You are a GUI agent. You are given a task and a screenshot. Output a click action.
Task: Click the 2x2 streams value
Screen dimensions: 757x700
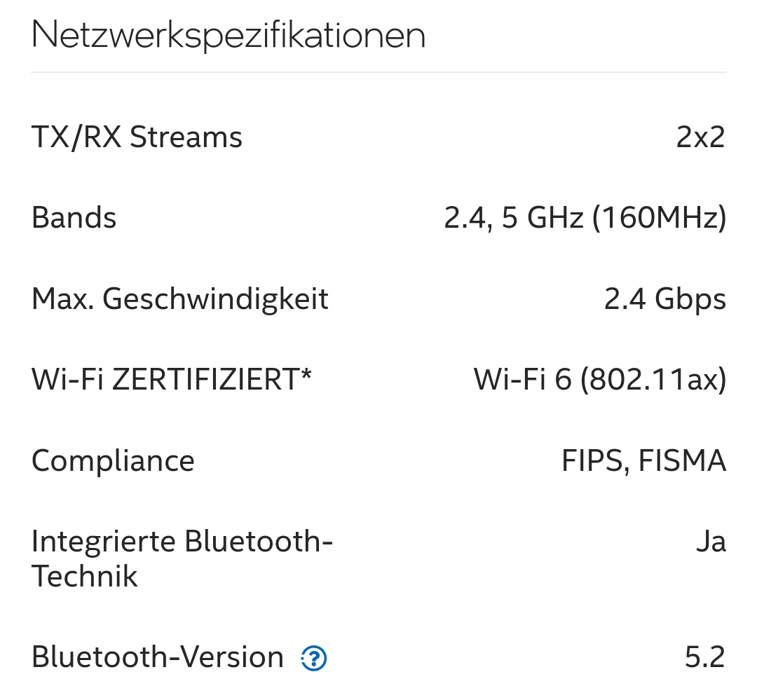(700, 137)
